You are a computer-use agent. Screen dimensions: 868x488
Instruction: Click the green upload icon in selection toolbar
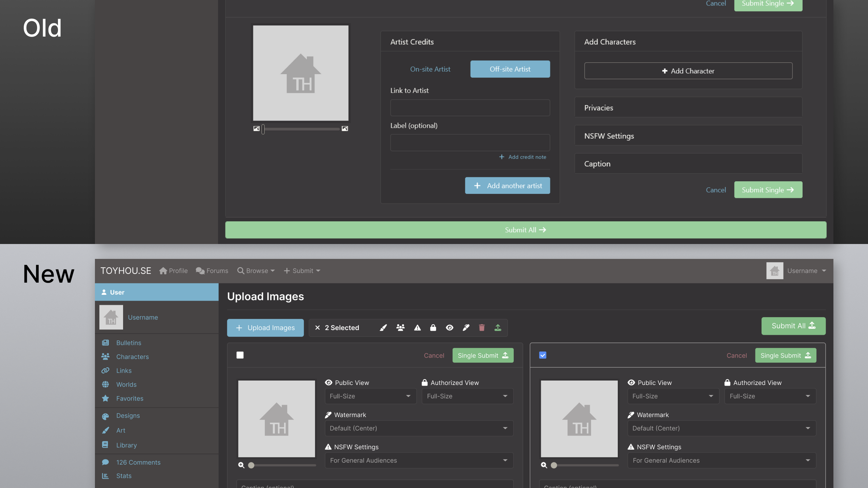(498, 328)
